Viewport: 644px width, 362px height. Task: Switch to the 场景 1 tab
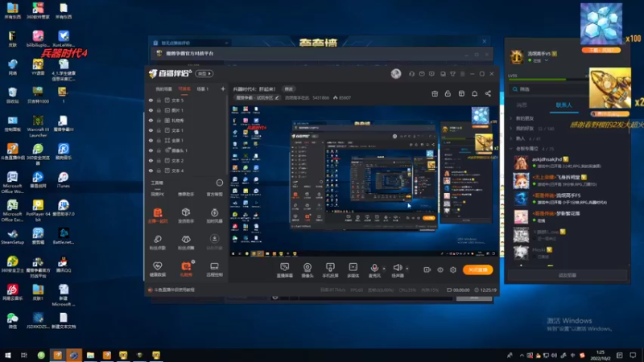click(x=203, y=89)
